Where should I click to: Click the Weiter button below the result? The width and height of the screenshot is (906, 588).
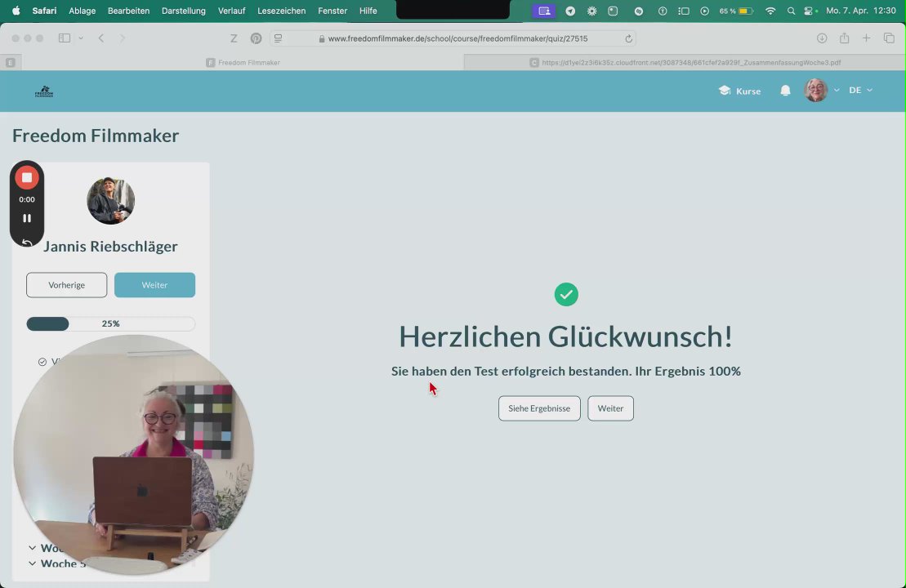pyautogui.click(x=610, y=408)
